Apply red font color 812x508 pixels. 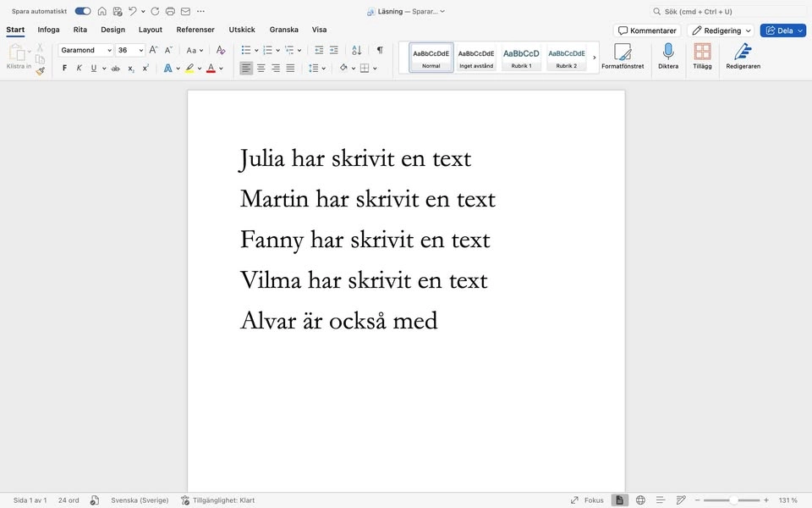pyautogui.click(x=211, y=68)
